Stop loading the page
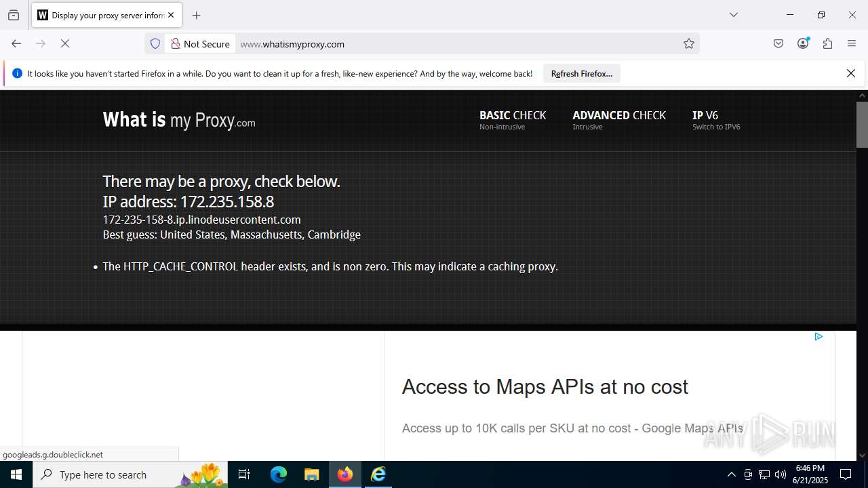The width and height of the screenshot is (868, 488). (x=65, y=43)
